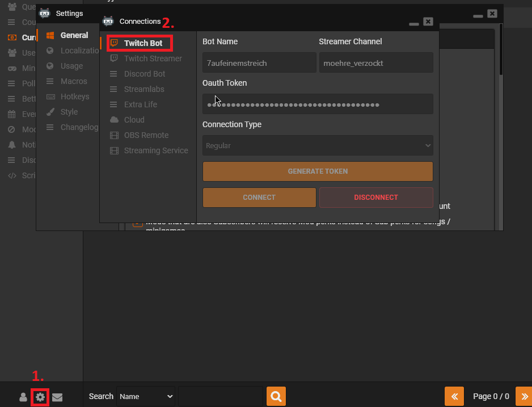Select the Cloud connection icon

(114, 120)
